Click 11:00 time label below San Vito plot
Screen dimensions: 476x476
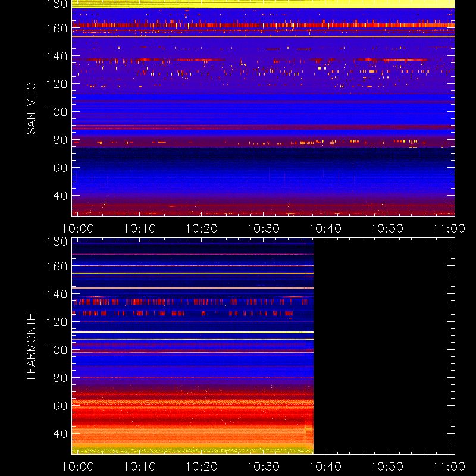[449, 228]
